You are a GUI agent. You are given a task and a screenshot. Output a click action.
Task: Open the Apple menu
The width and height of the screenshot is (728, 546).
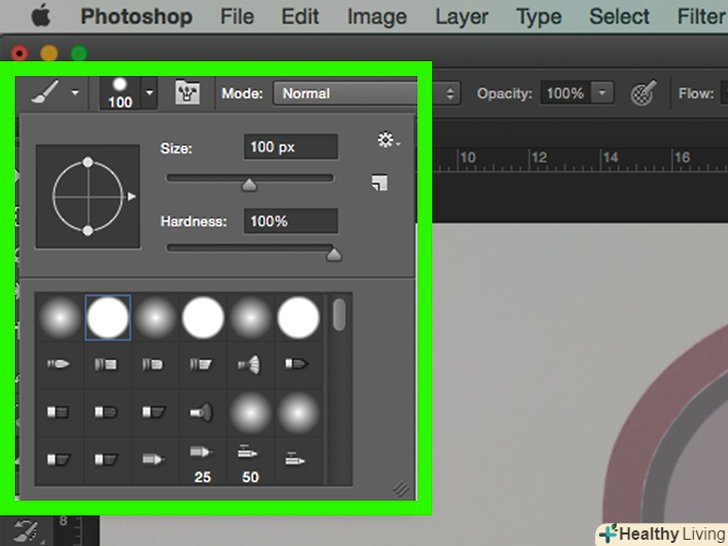pyautogui.click(x=41, y=16)
